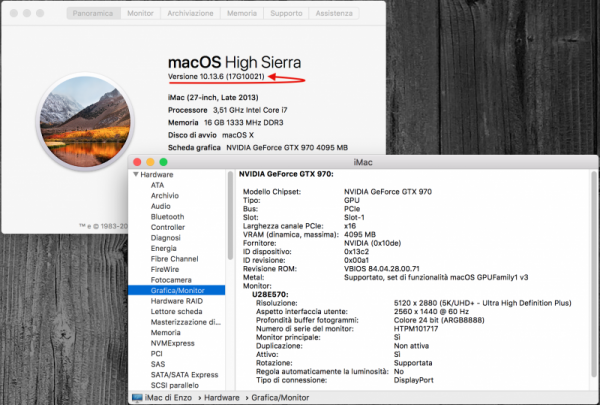Click the iMac window title
600x405 pixels.
(363, 162)
